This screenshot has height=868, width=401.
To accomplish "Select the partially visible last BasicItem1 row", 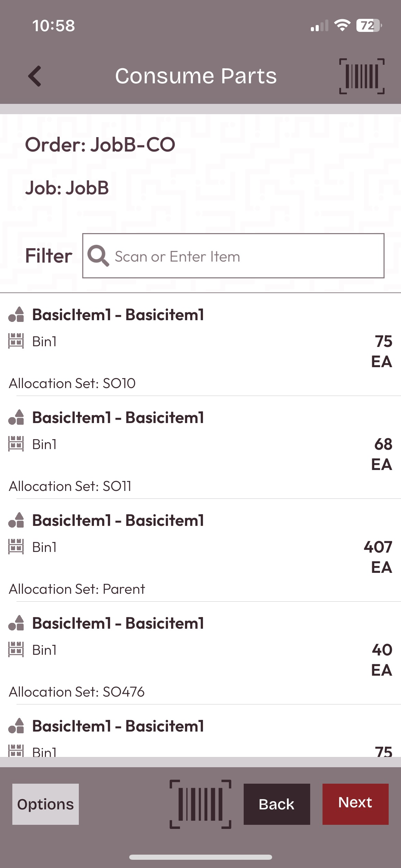I will click(200, 731).
